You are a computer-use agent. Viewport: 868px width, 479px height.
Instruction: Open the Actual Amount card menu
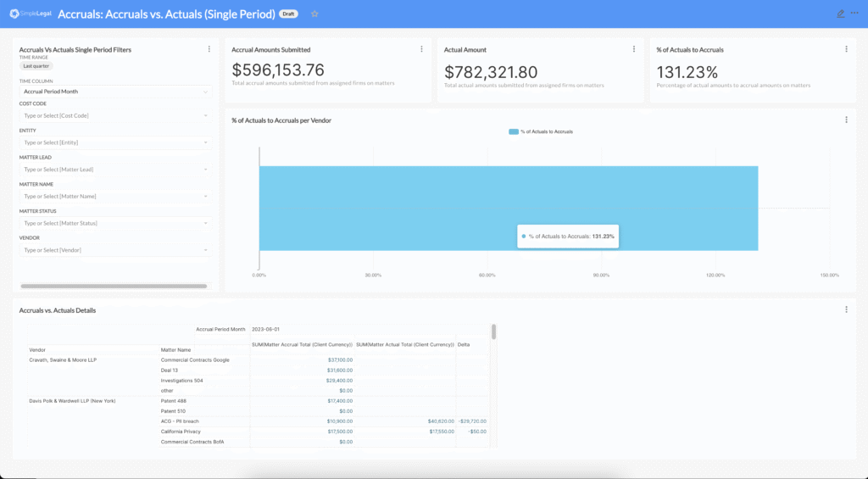point(634,49)
